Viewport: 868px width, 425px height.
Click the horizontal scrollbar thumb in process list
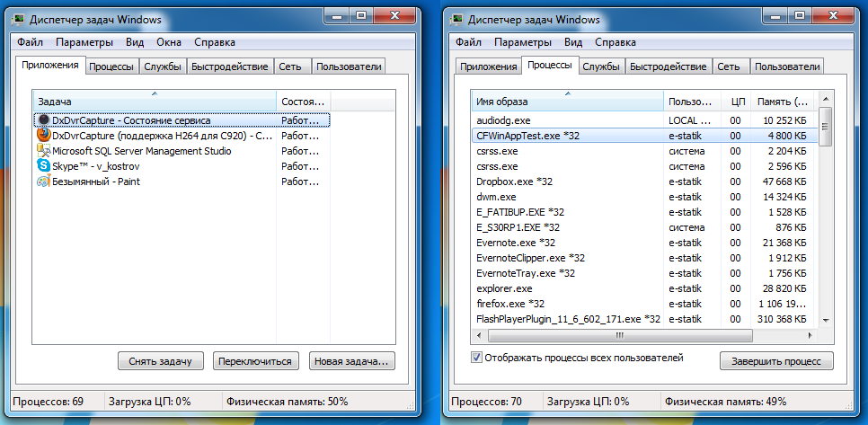pyautogui.click(x=619, y=335)
